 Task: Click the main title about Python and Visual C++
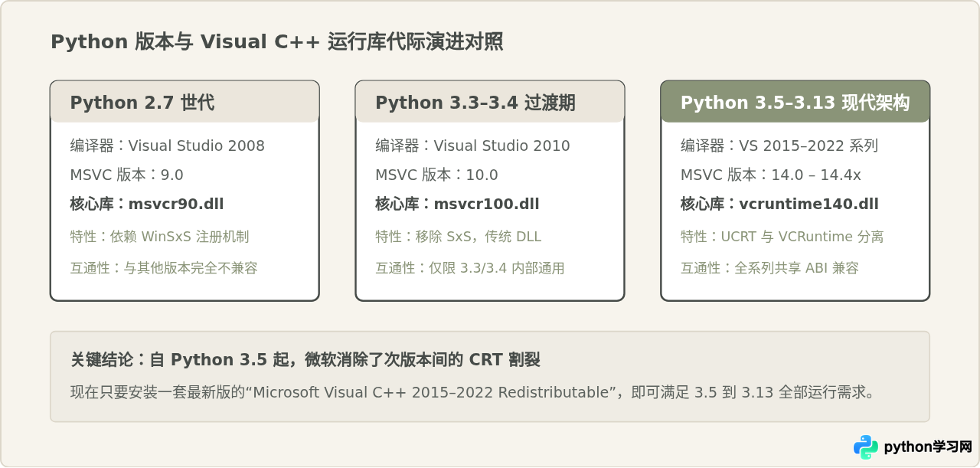(x=276, y=42)
